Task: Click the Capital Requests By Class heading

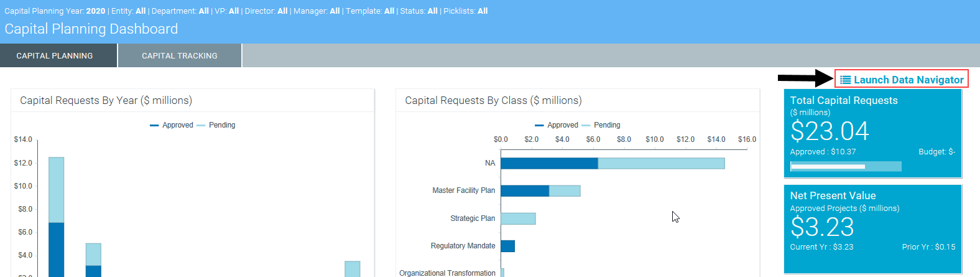Action: [493, 101]
